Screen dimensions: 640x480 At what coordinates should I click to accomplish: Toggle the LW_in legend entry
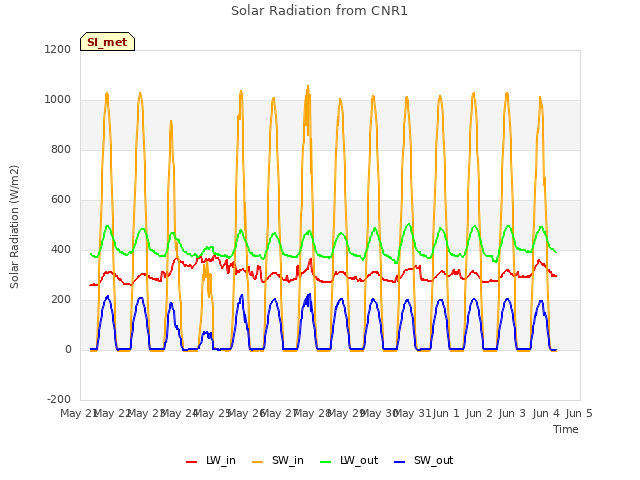pyautogui.click(x=211, y=461)
